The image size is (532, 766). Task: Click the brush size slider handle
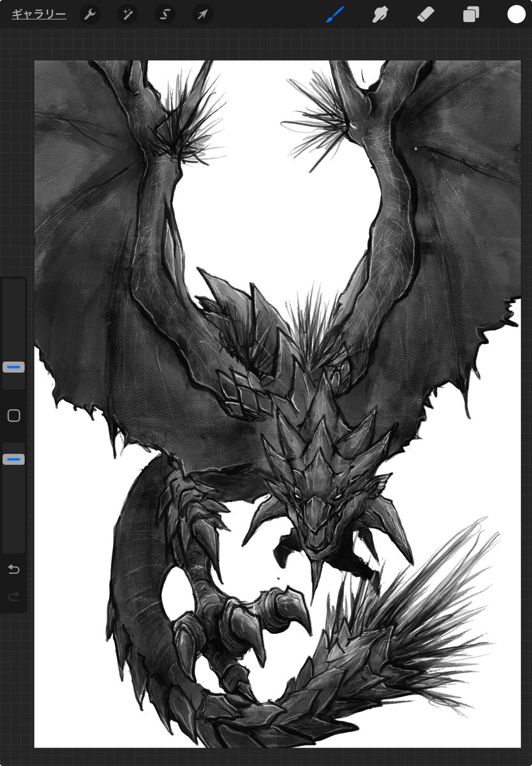(13, 367)
